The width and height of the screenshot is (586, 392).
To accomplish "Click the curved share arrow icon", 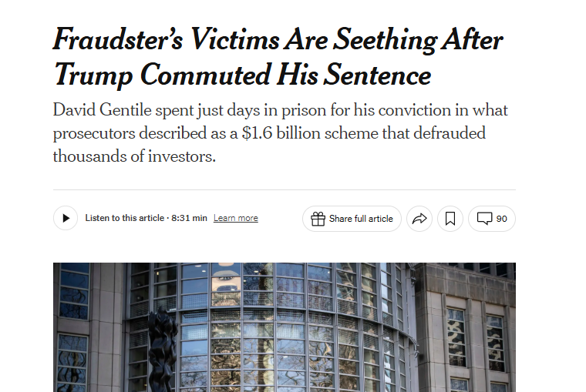I will tap(419, 219).
